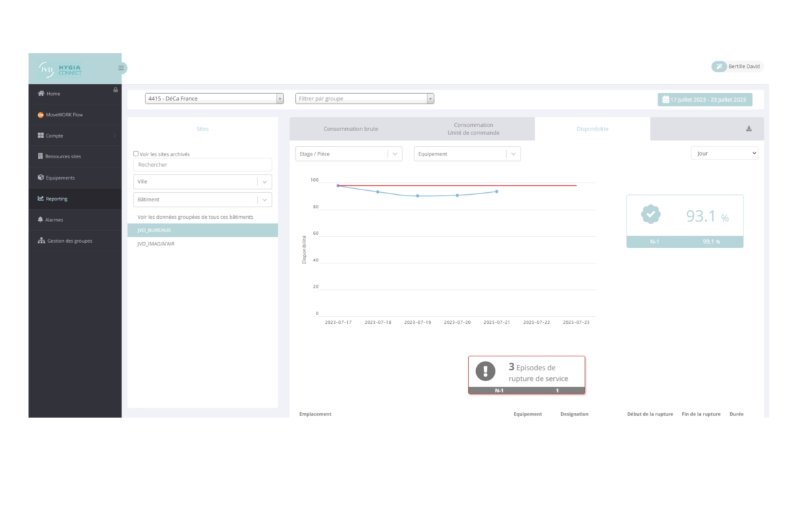Go to Equipements in sidebar

click(x=60, y=178)
